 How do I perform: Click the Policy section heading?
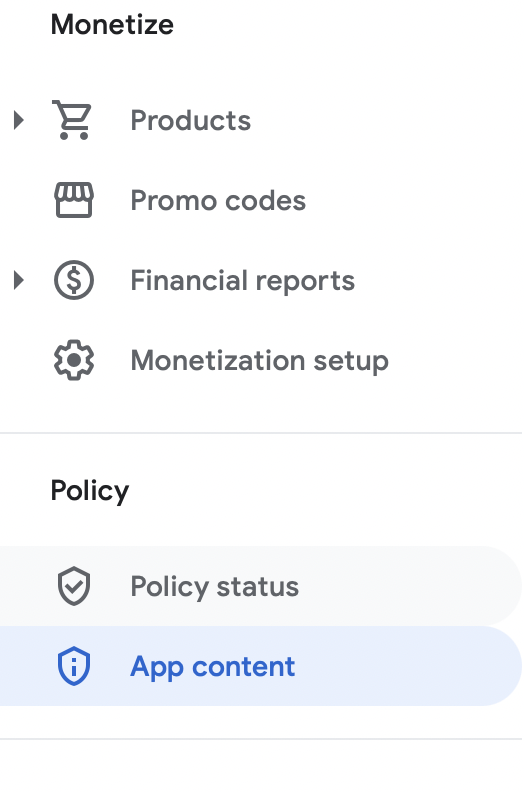tap(90, 491)
